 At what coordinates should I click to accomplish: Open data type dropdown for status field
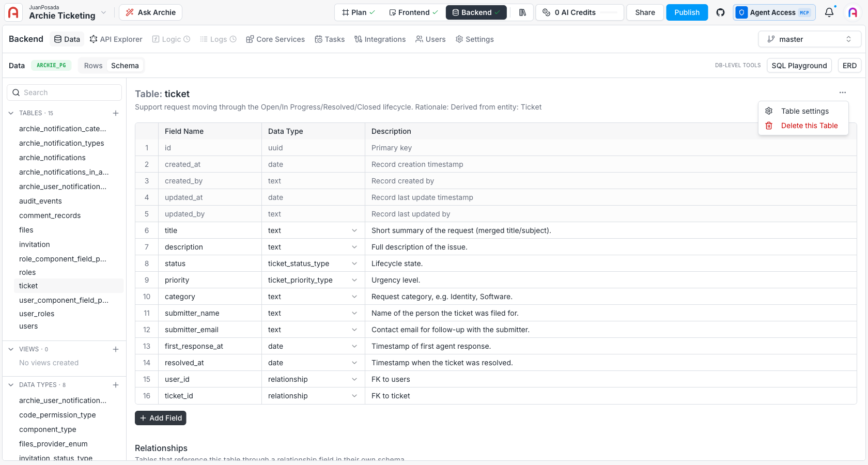click(x=354, y=263)
